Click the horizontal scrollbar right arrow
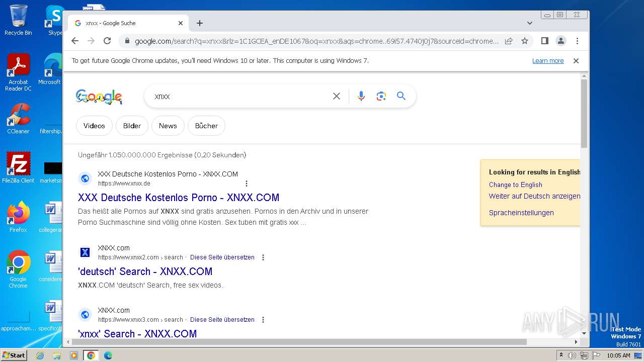 tap(576, 342)
